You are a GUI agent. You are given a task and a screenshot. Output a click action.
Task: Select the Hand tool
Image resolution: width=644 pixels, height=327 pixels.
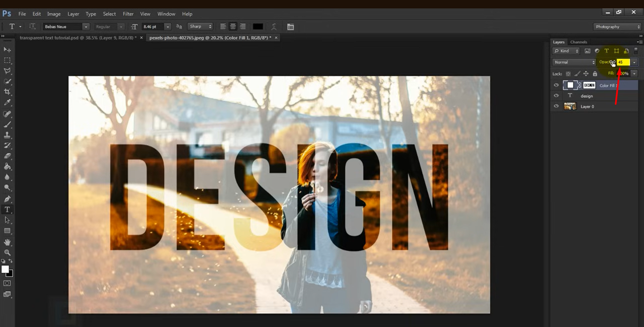tap(7, 242)
